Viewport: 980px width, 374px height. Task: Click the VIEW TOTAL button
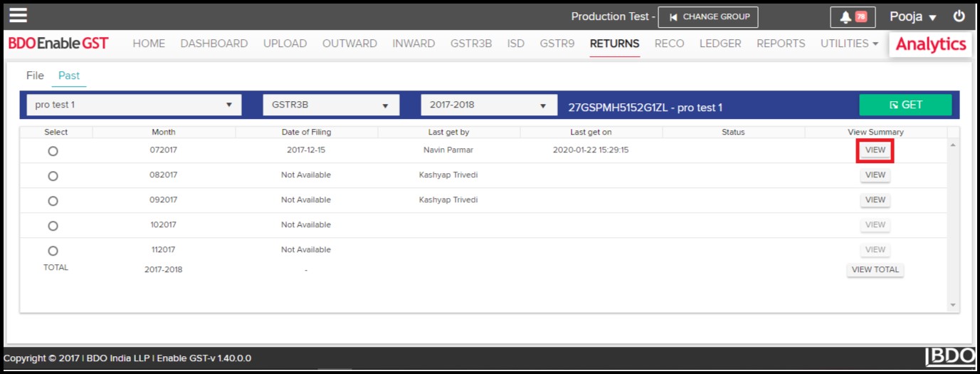tap(875, 270)
